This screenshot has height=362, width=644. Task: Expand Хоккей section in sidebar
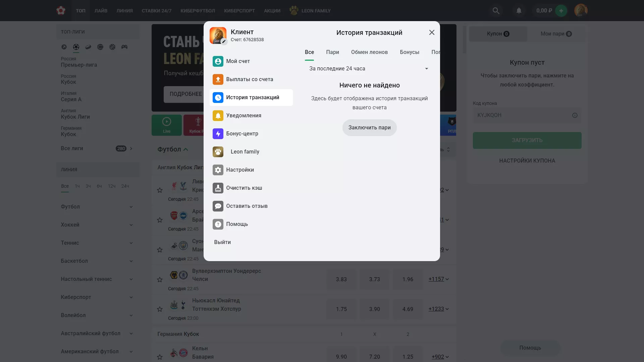pos(97,225)
